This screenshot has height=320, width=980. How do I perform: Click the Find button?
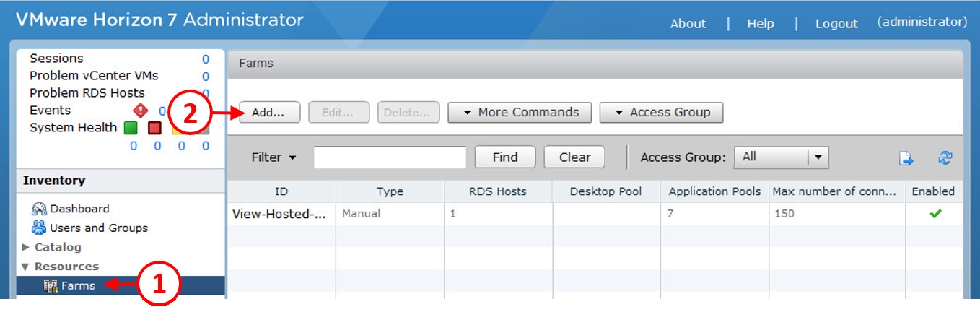505,157
